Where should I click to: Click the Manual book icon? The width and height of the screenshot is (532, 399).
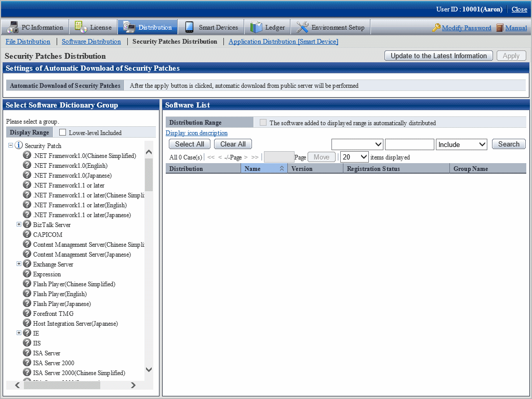(500, 28)
